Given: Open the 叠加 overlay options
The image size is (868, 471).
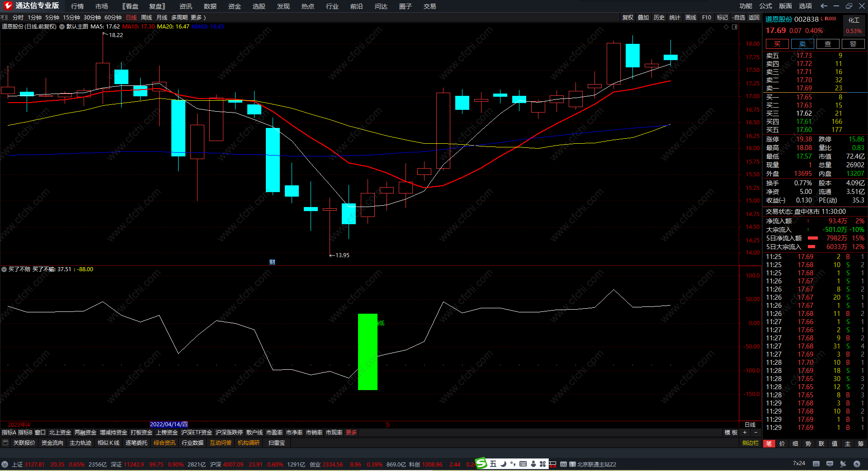Looking at the screenshot, I should (x=643, y=18).
